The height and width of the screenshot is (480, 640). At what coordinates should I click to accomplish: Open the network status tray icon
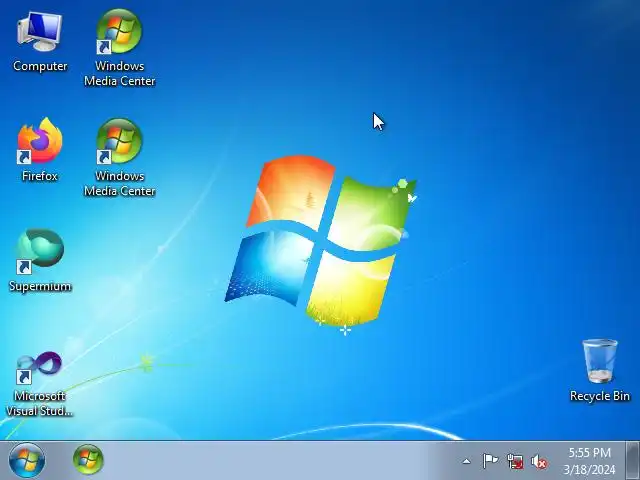[x=515, y=461]
